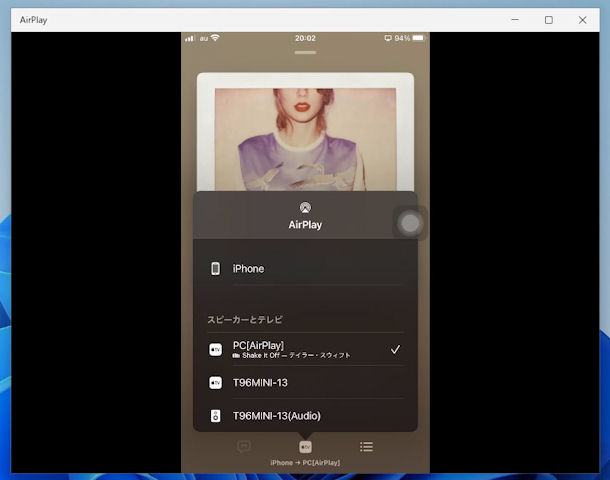The width and height of the screenshot is (610, 480).
Task: Click the Wi-Fi icon in the phone status bar
Action: click(x=215, y=38)
